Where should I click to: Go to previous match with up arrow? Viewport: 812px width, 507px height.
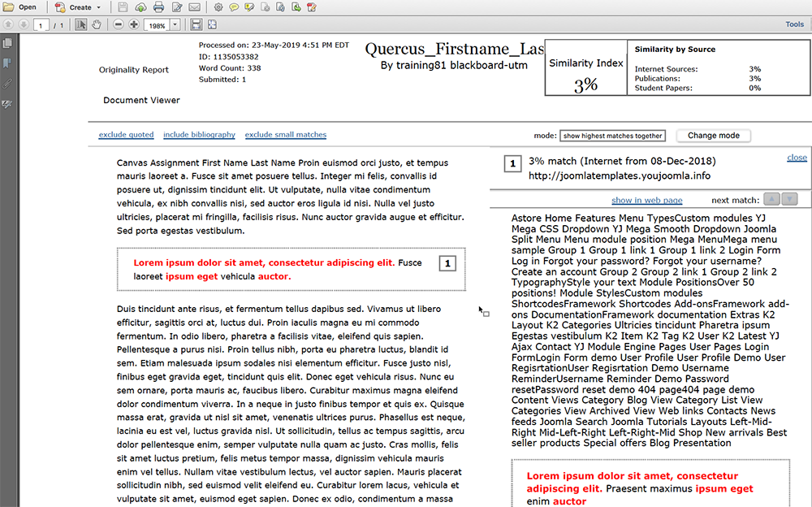pos(771,199)
